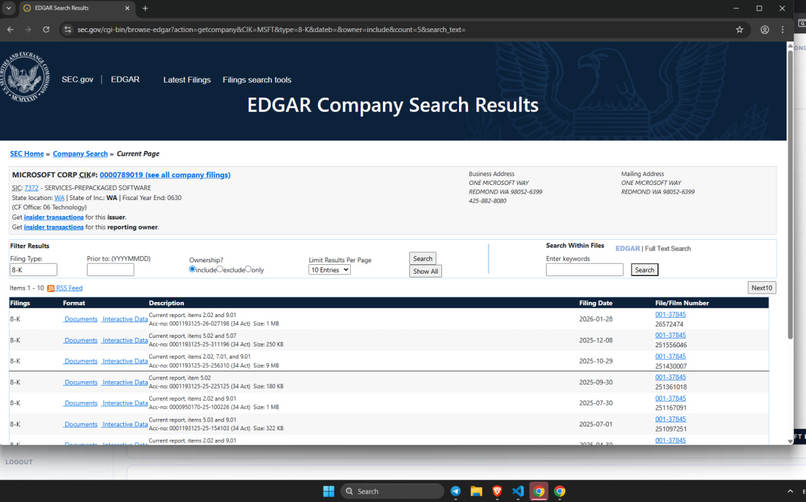Follow the Company Search breadcrumb link
806x502 pixels.
point(80,154)
